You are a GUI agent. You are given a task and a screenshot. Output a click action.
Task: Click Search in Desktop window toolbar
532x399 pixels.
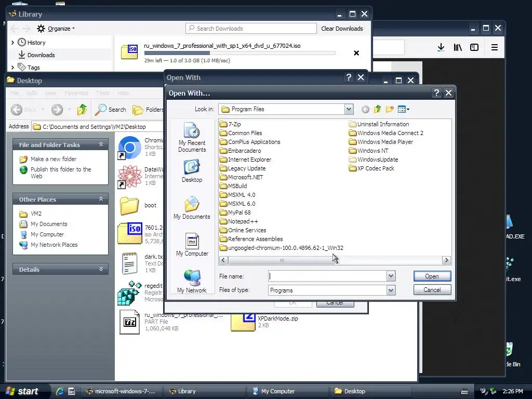(x=110, y=109)
